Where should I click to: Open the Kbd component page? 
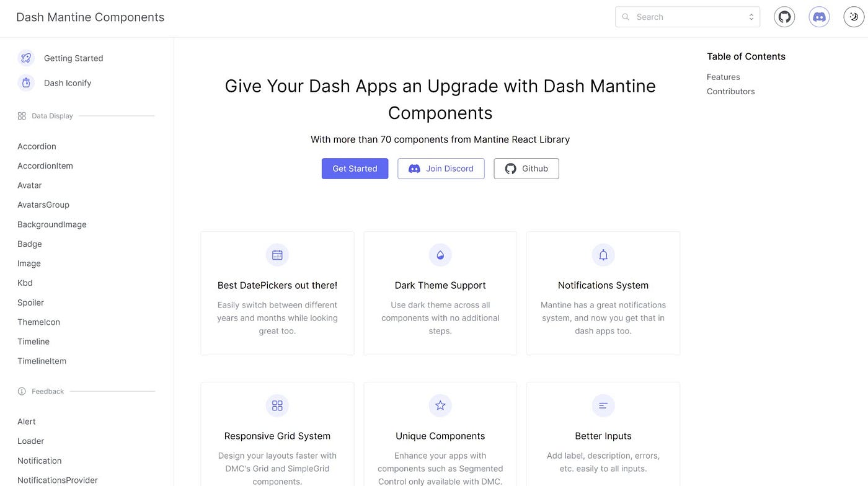point(25,283)
